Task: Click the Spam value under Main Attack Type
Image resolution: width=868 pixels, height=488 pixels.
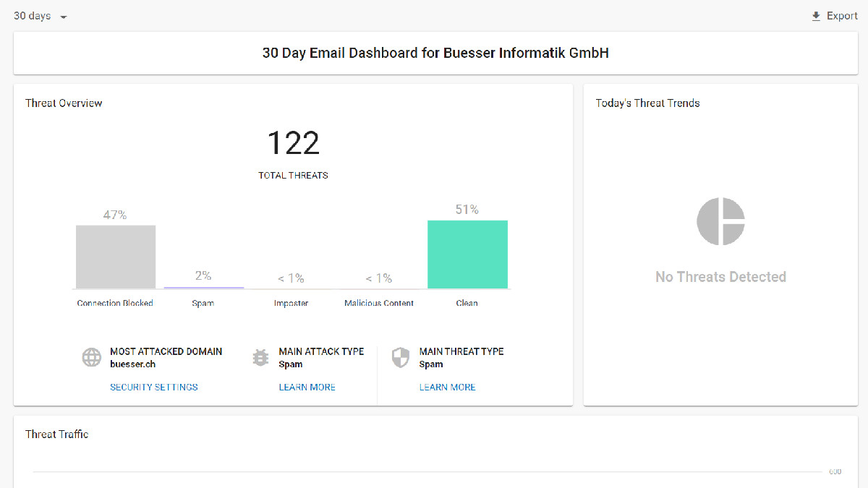Action: pyautogui.click(x=291, y=364)
